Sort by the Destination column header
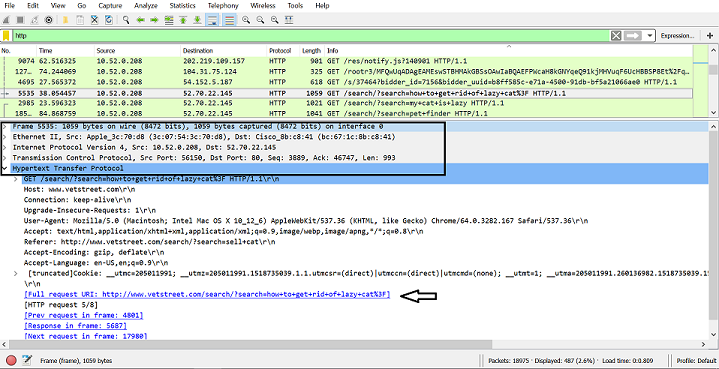The image size is (719, 369). (223, 51)
